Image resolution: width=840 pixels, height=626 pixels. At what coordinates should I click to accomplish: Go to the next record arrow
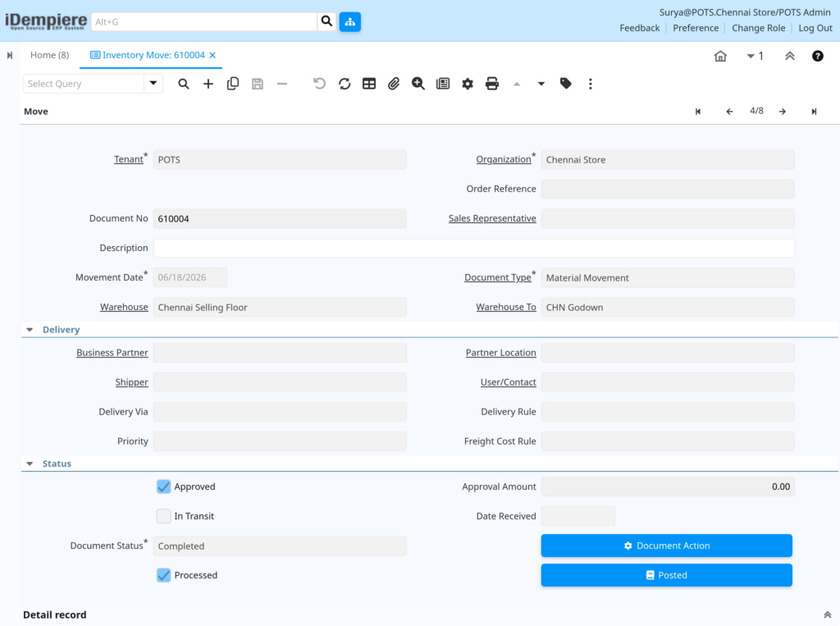pyautogui.click(x=783, y=112)
